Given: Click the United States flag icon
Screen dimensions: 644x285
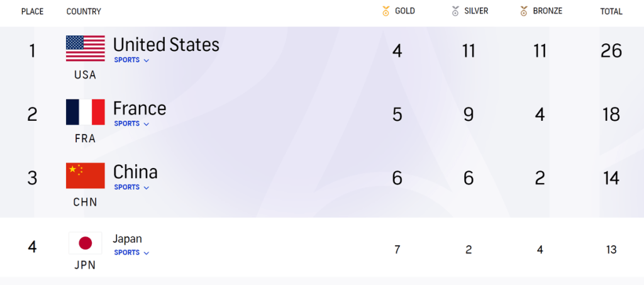Looking at the screenshot, I should click(86, 49).
